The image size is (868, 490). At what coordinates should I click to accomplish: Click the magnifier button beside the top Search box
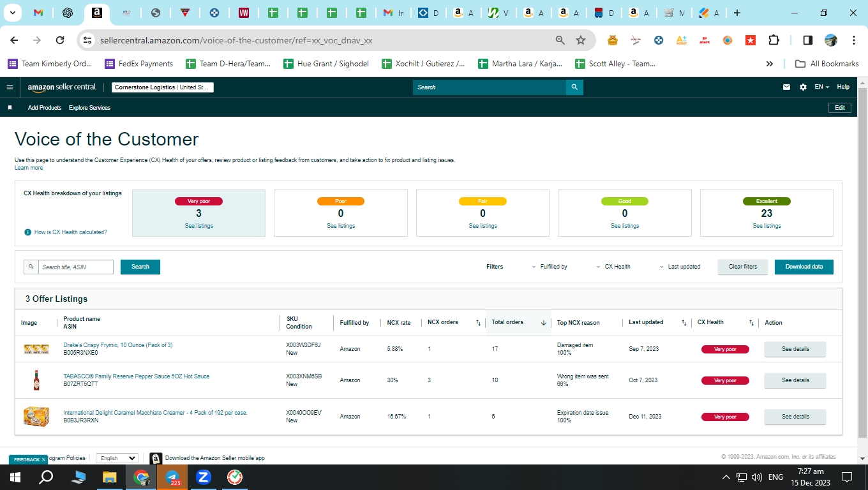click(574, 87)
